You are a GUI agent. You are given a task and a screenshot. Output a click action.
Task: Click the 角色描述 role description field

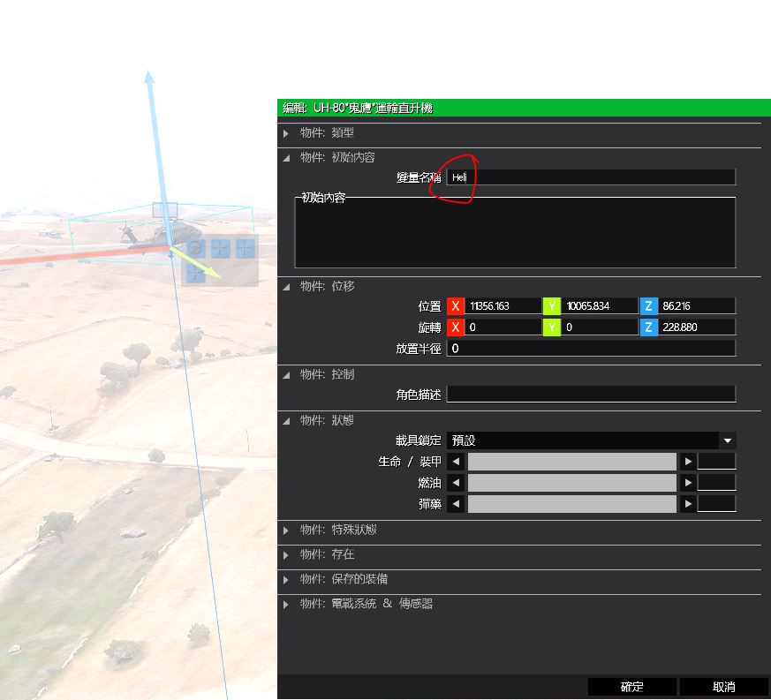[x=591, y=394]
